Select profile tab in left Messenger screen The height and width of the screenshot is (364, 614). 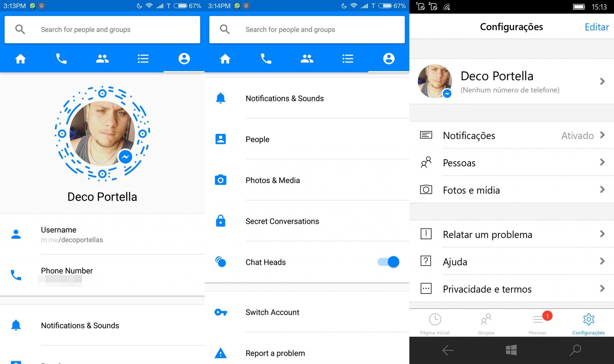click(x=184, y=59)
